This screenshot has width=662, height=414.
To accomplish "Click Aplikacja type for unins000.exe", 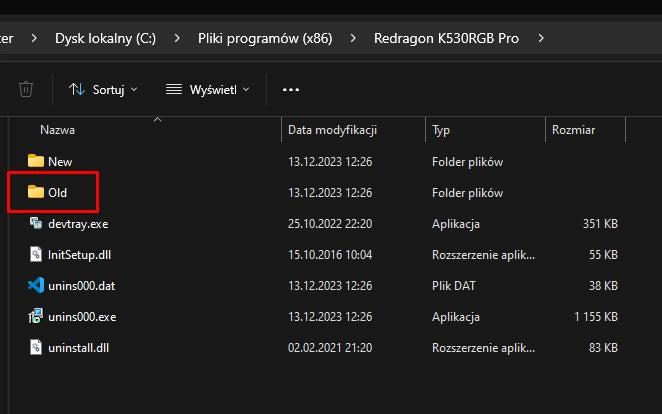I will [456, 317].
